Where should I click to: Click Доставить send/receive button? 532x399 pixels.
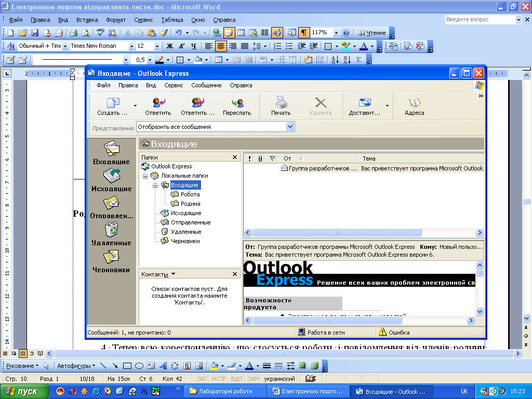pos(365,107)
